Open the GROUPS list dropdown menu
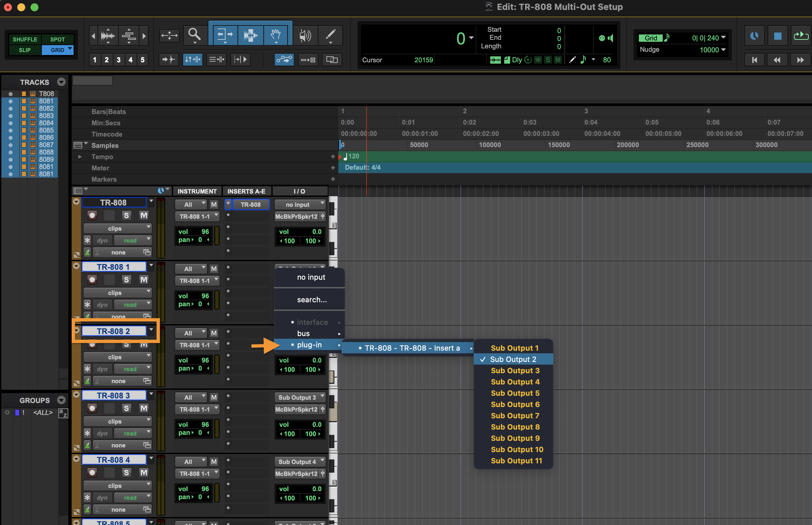The width and height of the screenshot is (812, 525). click(61, 400)
